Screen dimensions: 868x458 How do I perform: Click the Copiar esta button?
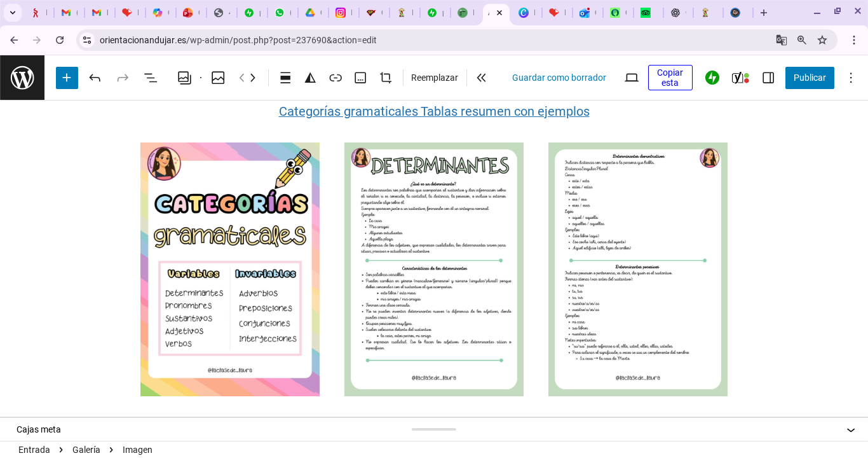(x=670, y=78)
